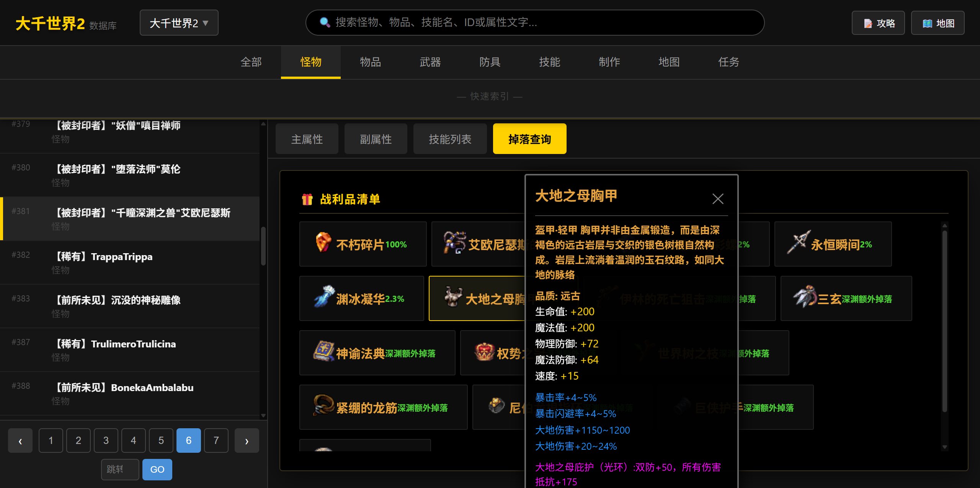Focus the 跳转 page number field
980x488 pixels.
pyautogui.click(x=120, y=469)
